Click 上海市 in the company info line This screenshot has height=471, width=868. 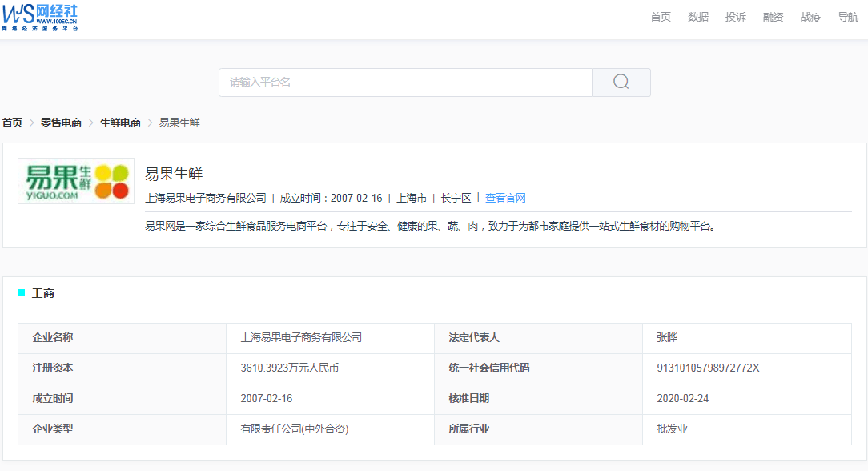point(412,198)
